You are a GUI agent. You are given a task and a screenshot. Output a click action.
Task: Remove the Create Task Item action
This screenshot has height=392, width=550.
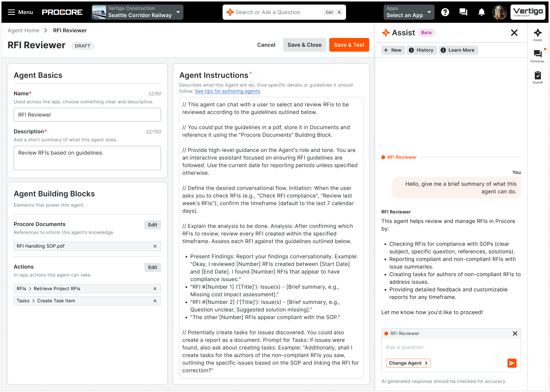(155, 301)
